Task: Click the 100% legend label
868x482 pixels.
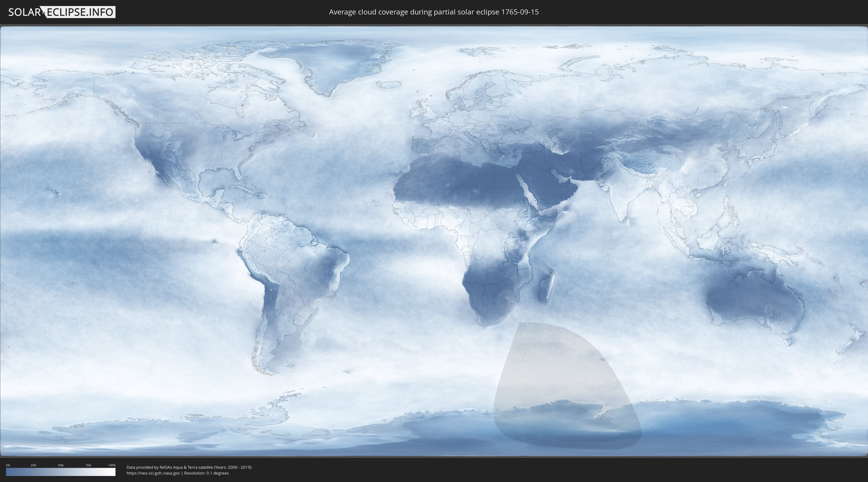Action: (x=112, y=465)
